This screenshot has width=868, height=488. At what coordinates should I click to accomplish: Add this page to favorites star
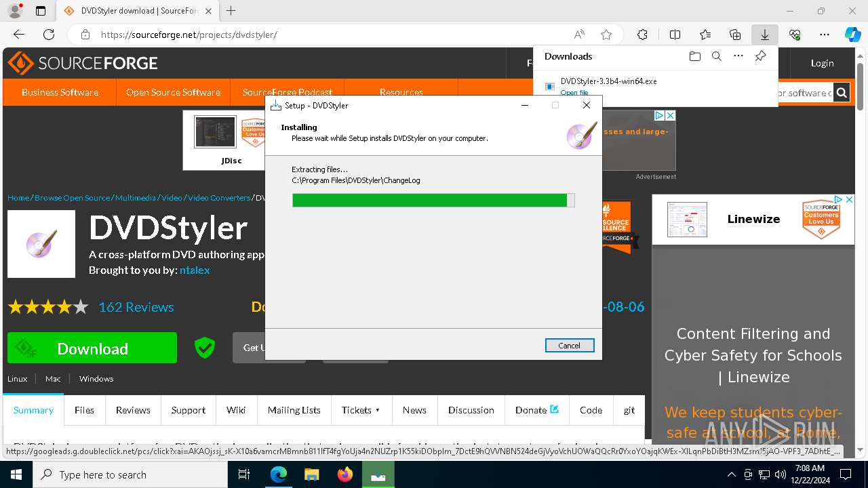(x=606, y=35)
